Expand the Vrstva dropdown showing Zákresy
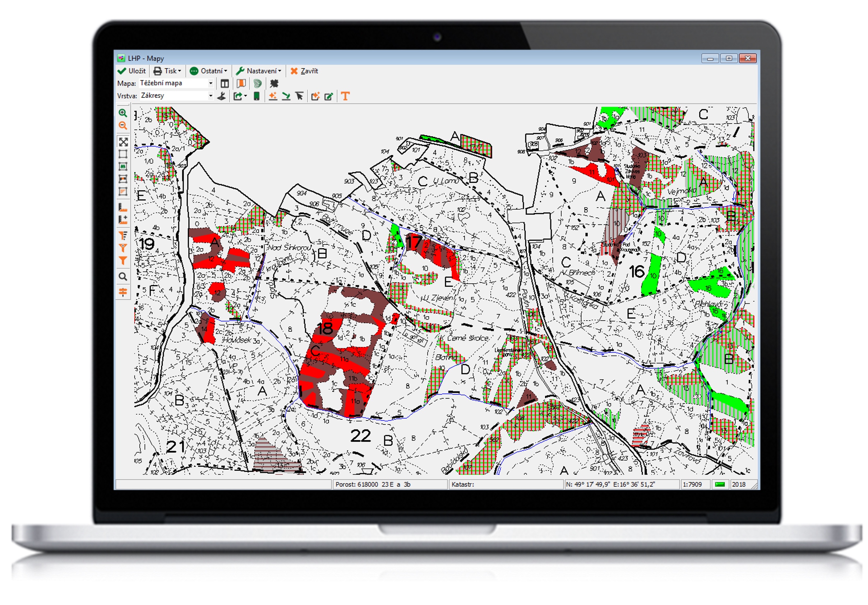Image resolution: width=868 pixels, height=605 pixels. [211, 96]
